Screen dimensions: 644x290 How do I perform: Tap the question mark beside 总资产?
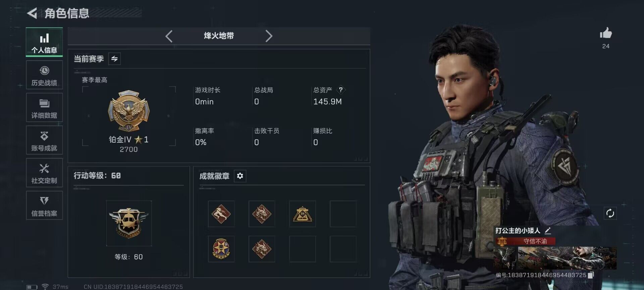tap(341, 90)
